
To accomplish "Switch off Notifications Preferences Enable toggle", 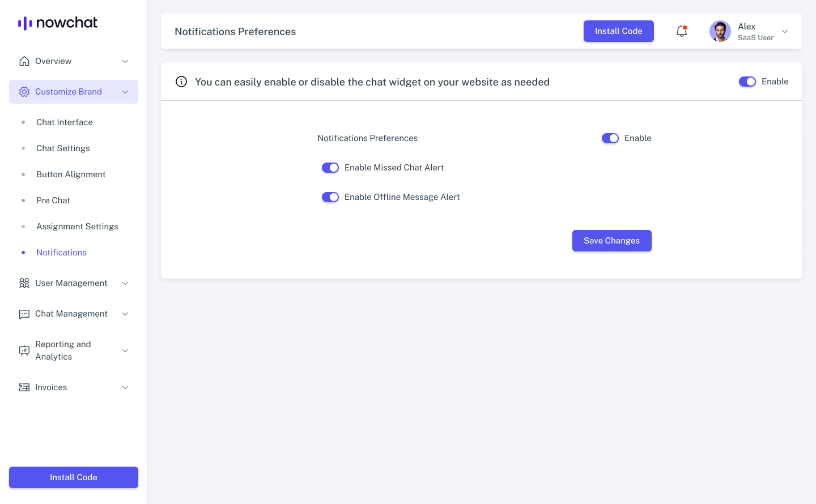I will point(610,138).
